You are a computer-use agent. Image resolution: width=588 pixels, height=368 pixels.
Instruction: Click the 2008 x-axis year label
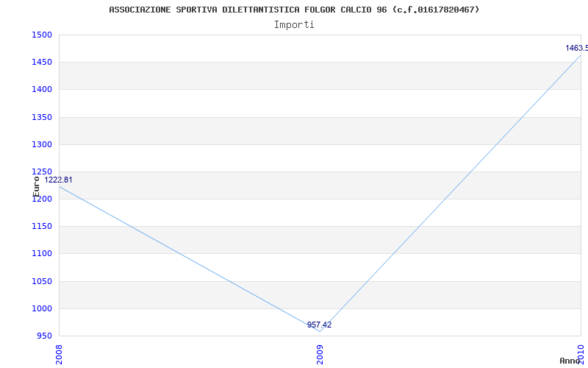coord(59,355)
